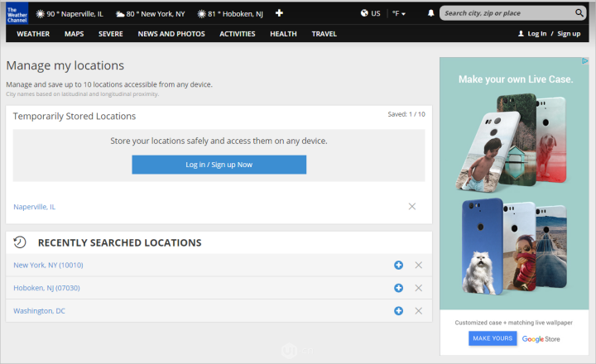The height and width of the screenshot is (364, 596).
Task: Open notifications bell icon
Action: tap(430, 13)
